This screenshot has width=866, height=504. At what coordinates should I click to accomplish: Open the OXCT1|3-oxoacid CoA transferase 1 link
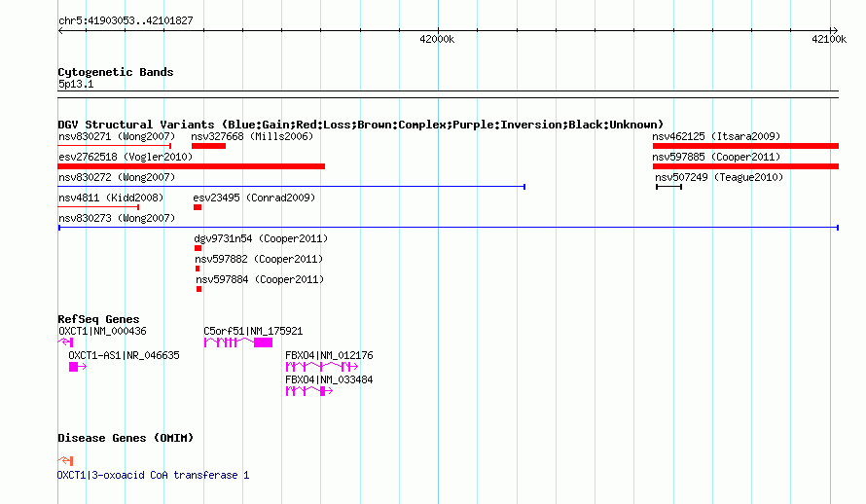point(153,475)
